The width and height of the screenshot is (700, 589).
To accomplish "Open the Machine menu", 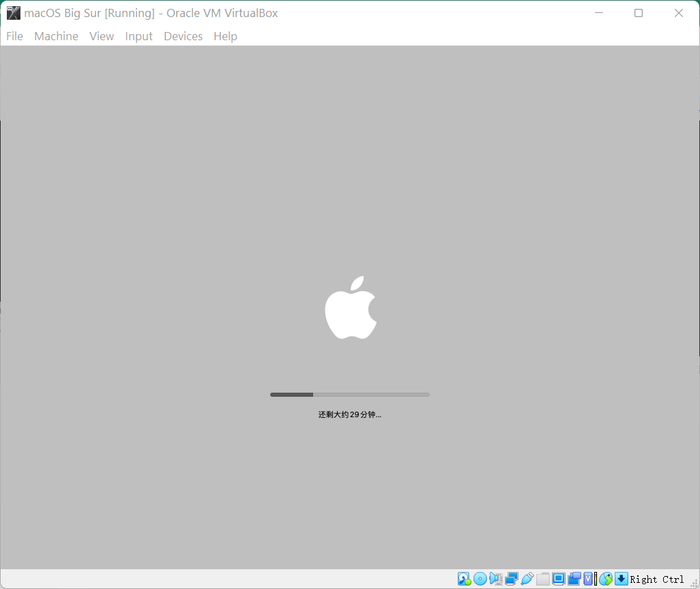I will click(56, 36).
